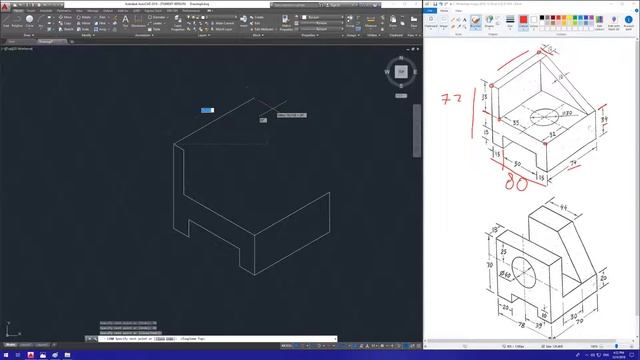Open Layer Properties in AutoCAD ribbon
The height and width of the screenshot is (360, 640).
coord(178,23)
